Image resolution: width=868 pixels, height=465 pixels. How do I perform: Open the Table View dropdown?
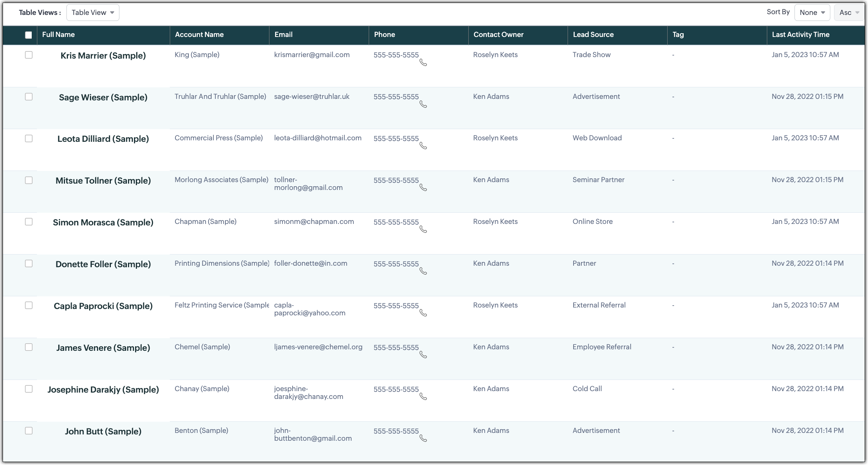(93, 13)
